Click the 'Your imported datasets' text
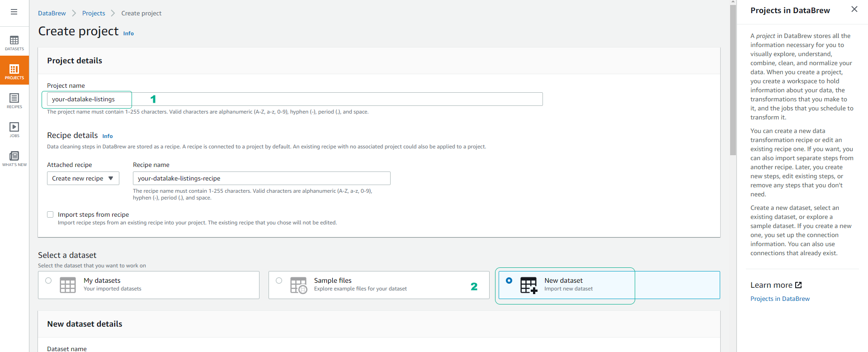Viewport: 868px width, 352px height. click(112, 289)
